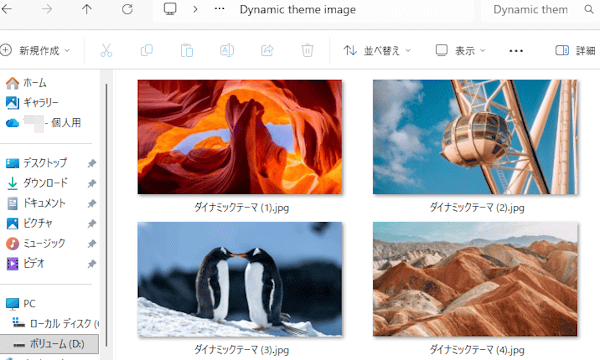
Task: Open ビデオ in quick access
Action: pos(25,263)
